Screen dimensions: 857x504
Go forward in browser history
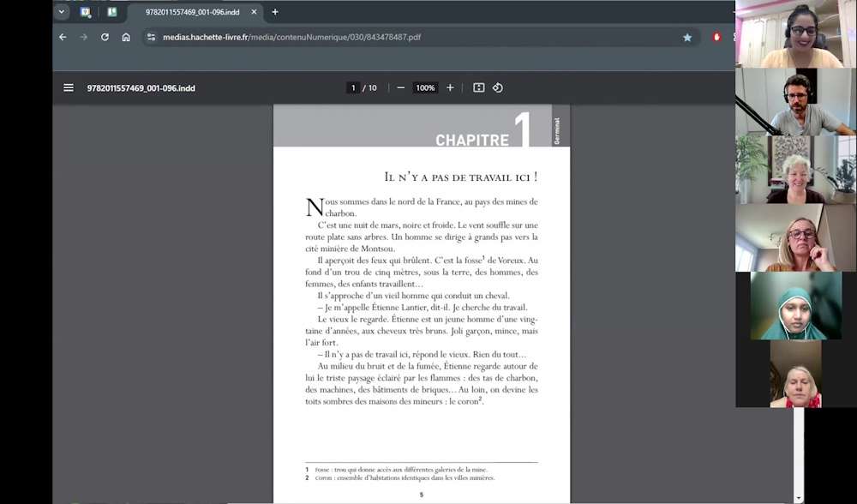point(84,37)
